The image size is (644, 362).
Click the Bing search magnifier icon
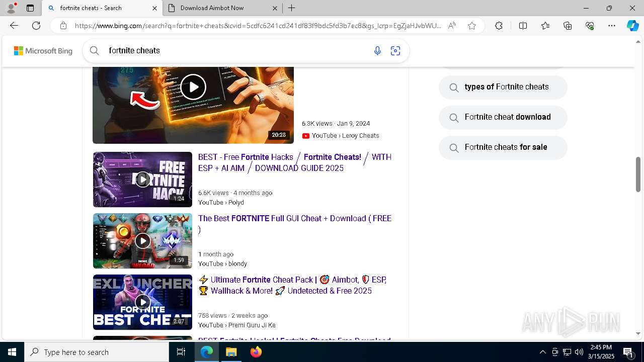(x=94, y=51)
